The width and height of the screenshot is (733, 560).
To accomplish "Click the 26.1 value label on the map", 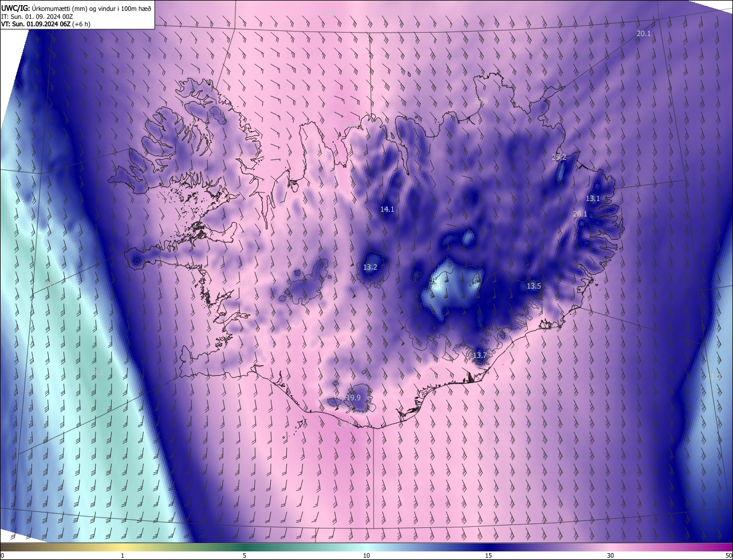I will point(580,214).
